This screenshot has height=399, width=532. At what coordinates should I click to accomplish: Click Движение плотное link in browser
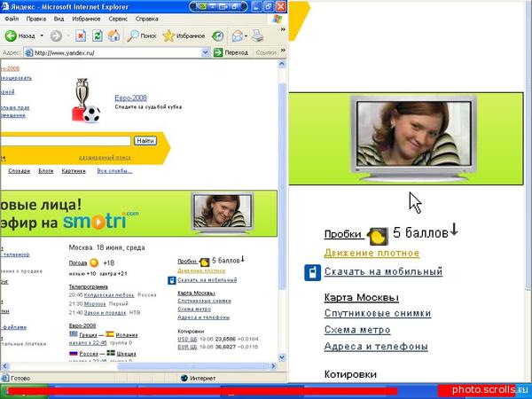[201, 270]
